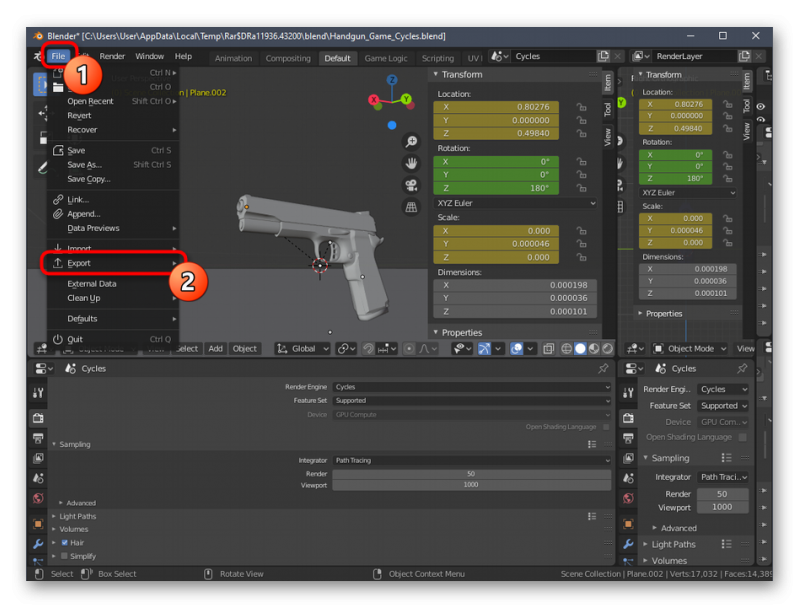Open the Active Tool settings icon

click(38, 393)
